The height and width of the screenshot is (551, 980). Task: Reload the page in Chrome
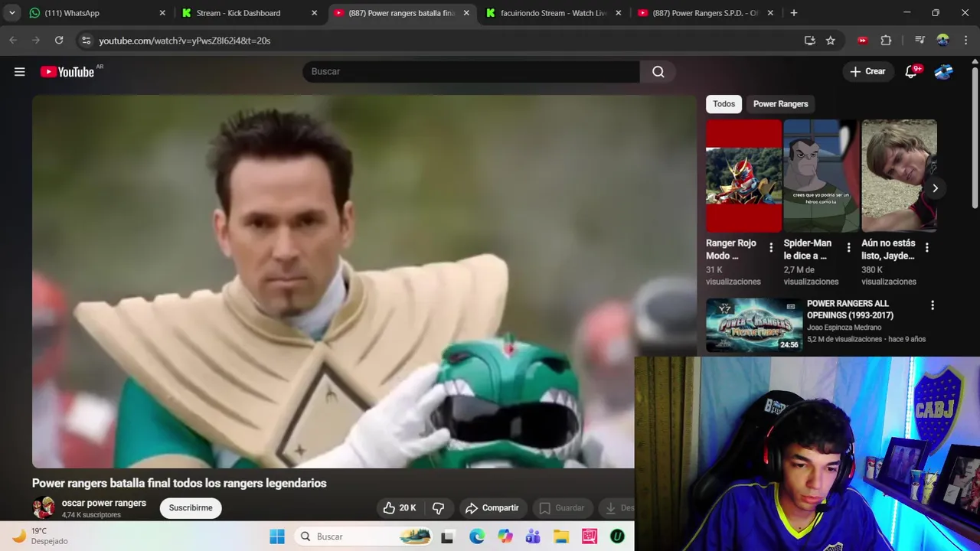coord(59,40)
